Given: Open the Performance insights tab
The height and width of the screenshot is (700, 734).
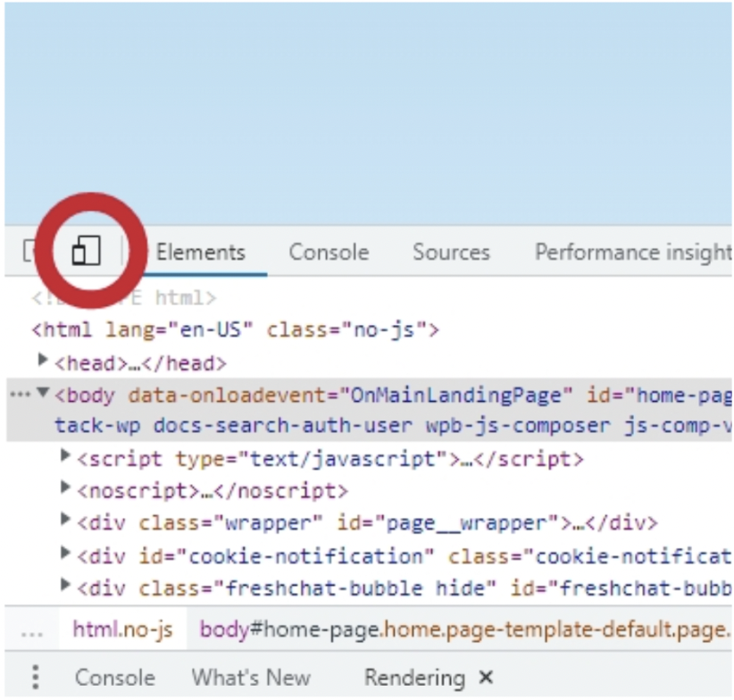Looking at the screenshot, I should click(634, 252).
